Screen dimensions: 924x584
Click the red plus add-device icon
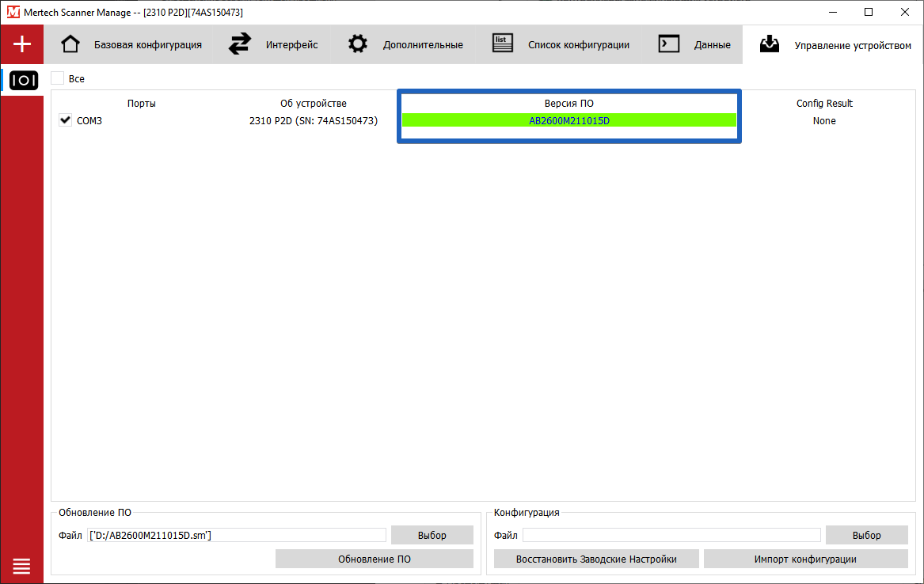pos(22,44)
